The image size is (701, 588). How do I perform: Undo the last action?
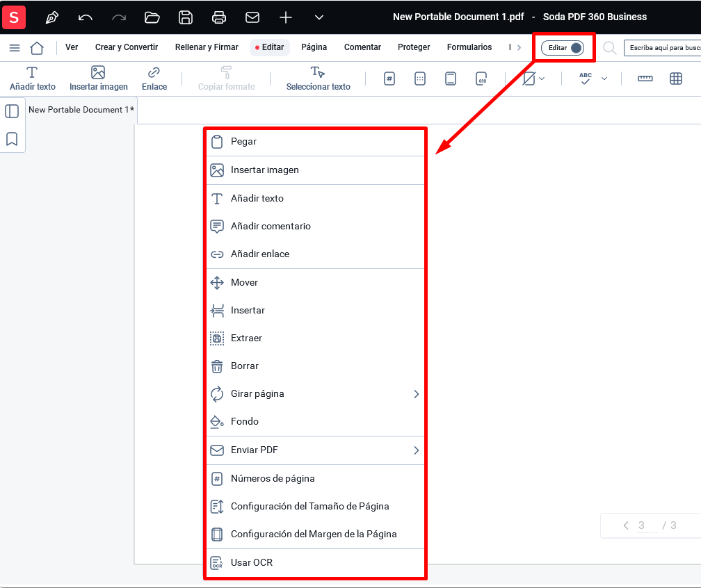85,17
